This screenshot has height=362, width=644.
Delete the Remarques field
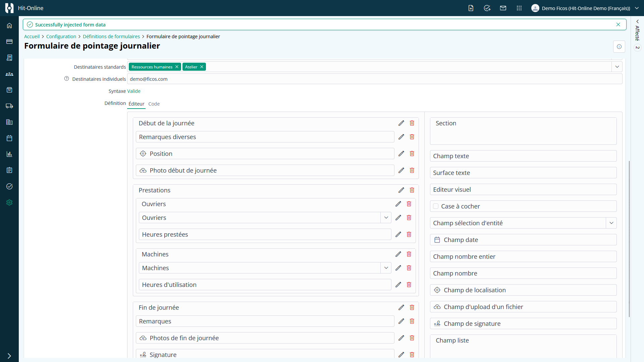412,321
